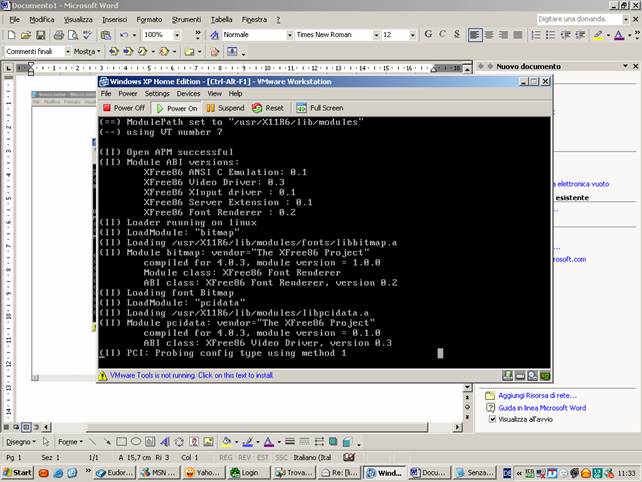Switch to the Yaho... taskbar window
The height and width of the screenshot is (482, 642).
click(204, 473)
